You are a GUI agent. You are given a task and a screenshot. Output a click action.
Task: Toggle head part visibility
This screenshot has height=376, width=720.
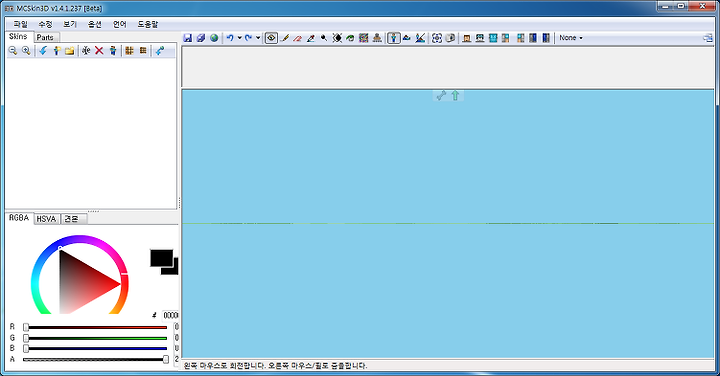467,38
